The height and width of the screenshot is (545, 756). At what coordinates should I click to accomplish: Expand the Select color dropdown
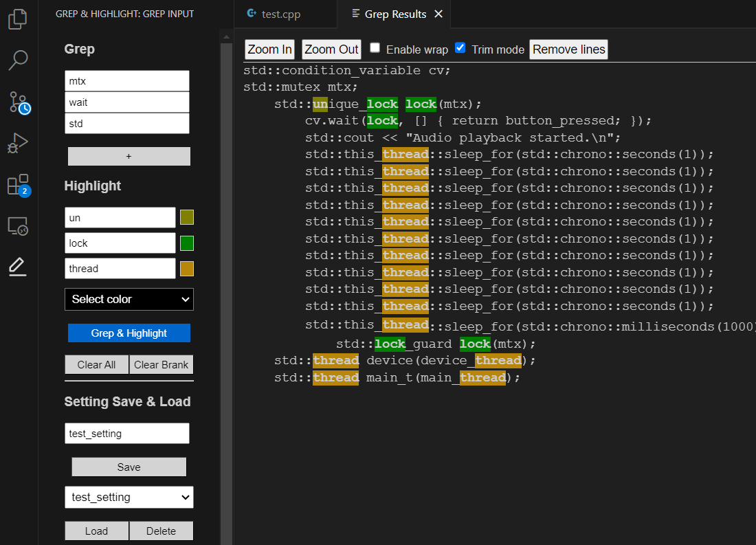tap(129, 300)
